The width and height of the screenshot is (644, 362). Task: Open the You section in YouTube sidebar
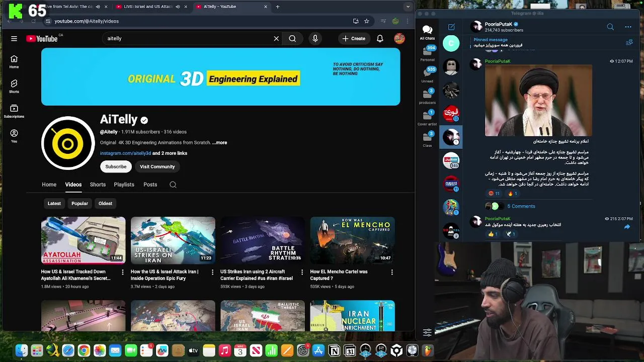coord(14,136)
